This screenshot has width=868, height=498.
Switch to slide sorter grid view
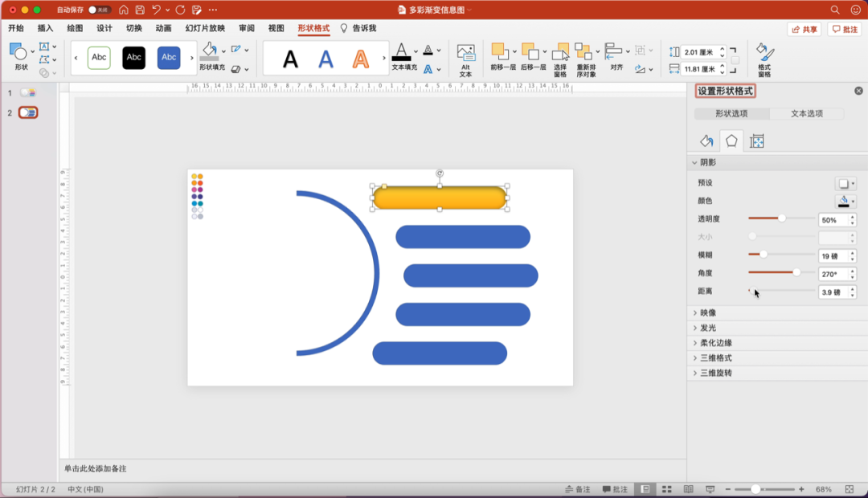(666, 489)
